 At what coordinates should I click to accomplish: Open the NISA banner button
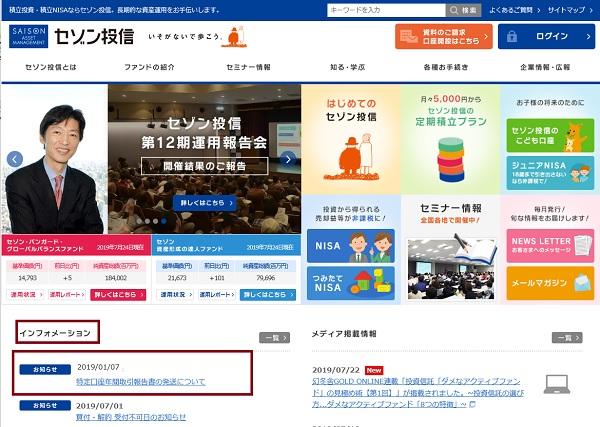click(x=351, y=246)
